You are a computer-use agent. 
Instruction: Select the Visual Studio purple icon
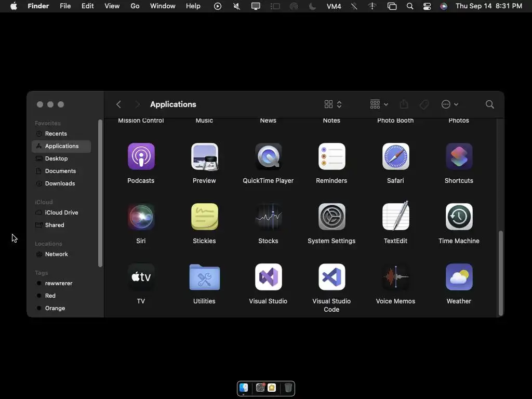point(269,277)
